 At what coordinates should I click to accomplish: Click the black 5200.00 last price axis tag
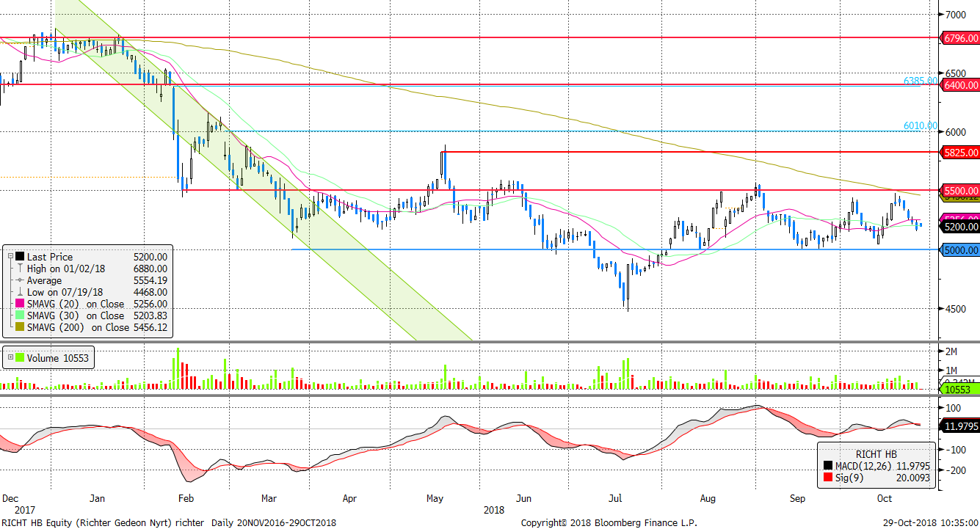click(x=960, y=227)
